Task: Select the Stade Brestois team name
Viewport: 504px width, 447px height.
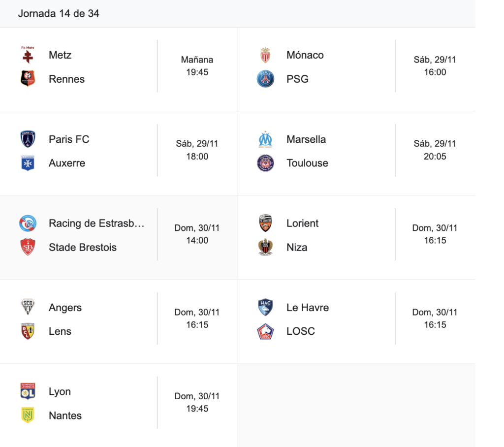Action: [x=83, y=247]
